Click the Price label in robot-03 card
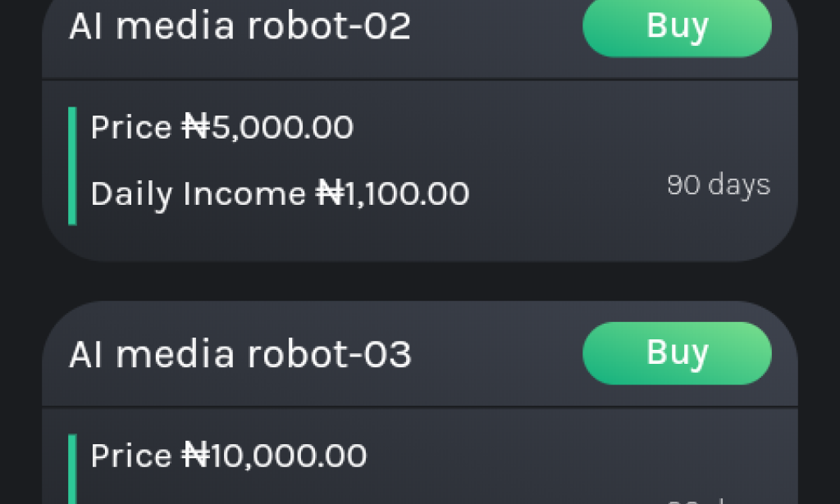 131,456
